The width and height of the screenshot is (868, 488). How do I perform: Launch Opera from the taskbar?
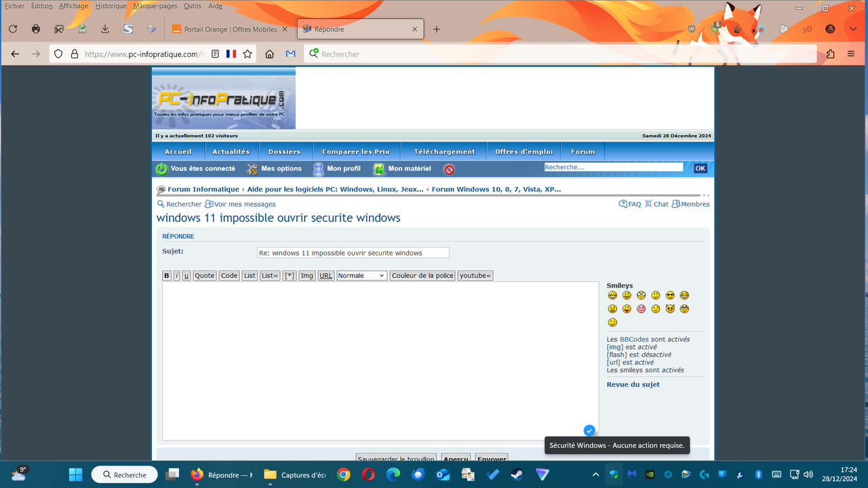(x=368, y=474)
